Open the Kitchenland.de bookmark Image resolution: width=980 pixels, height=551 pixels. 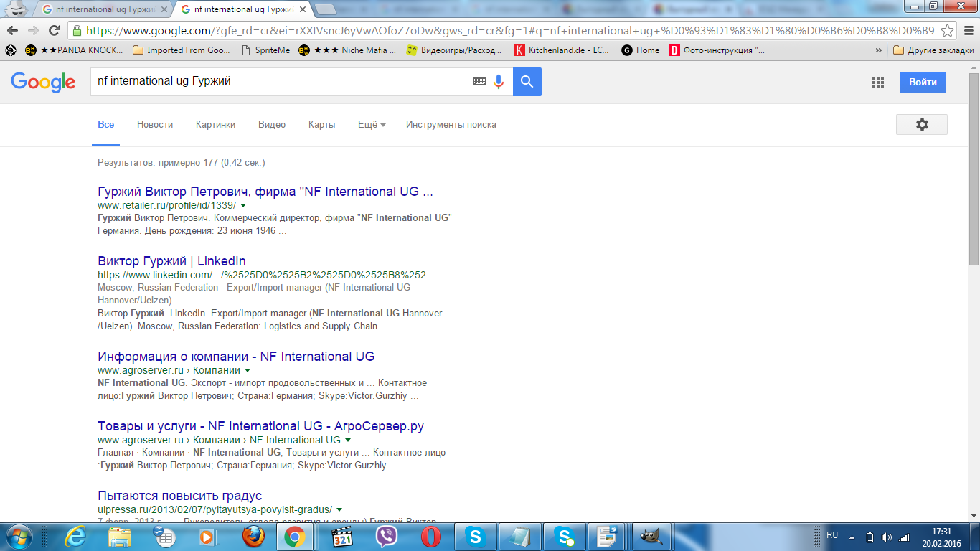point(562,50)
